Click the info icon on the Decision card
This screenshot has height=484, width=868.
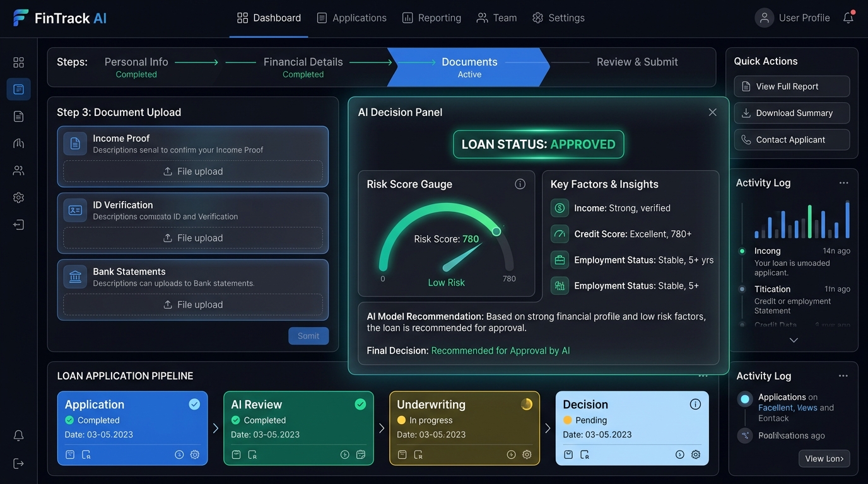(x=695, y=405)
